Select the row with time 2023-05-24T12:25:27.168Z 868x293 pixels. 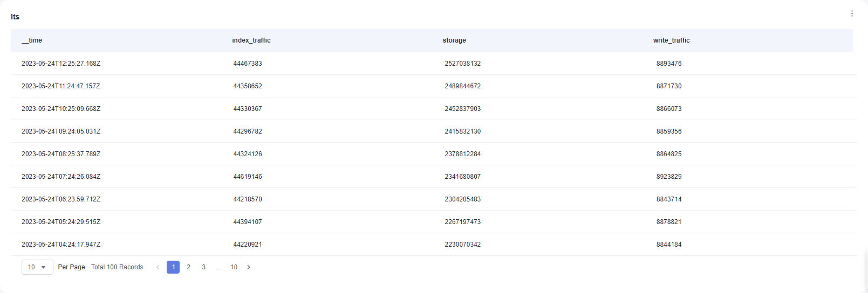click(434, 64)
